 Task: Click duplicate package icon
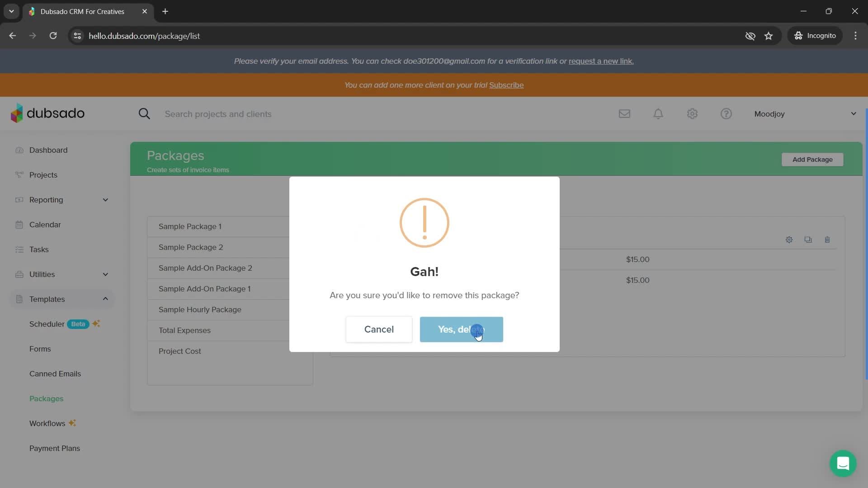click(x=808, y=240)
